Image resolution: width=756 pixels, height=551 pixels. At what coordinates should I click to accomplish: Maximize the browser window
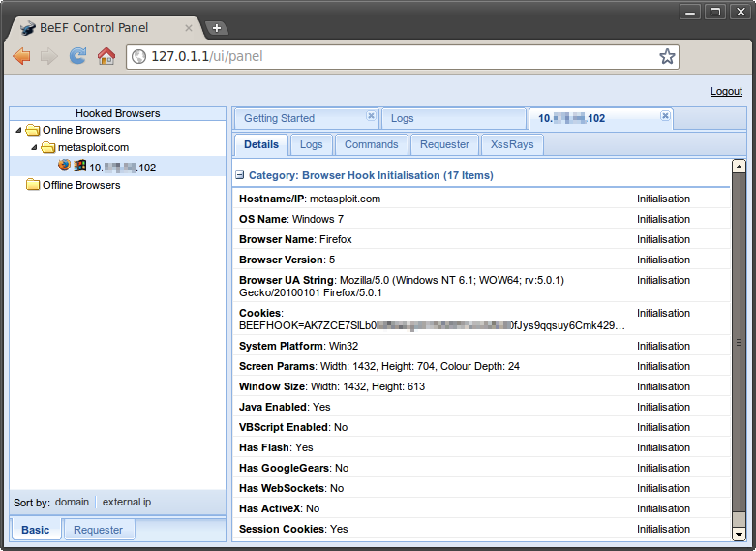click(715, 12)
